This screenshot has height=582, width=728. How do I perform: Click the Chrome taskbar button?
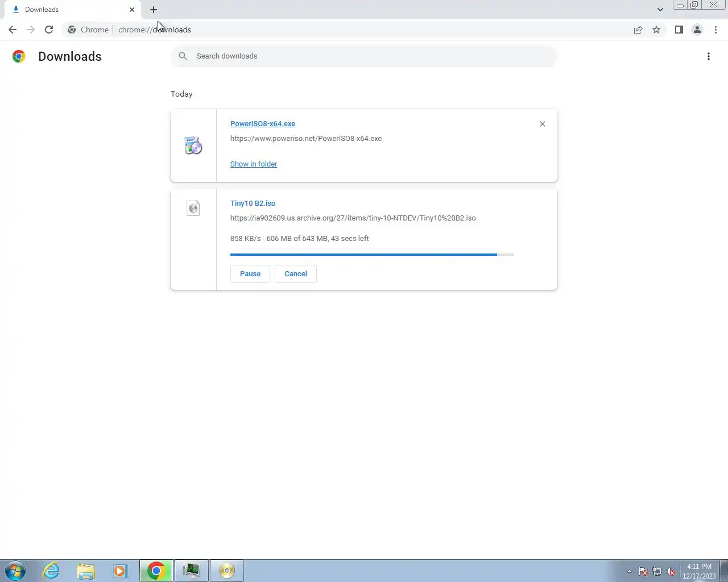(x=156, y=571)
